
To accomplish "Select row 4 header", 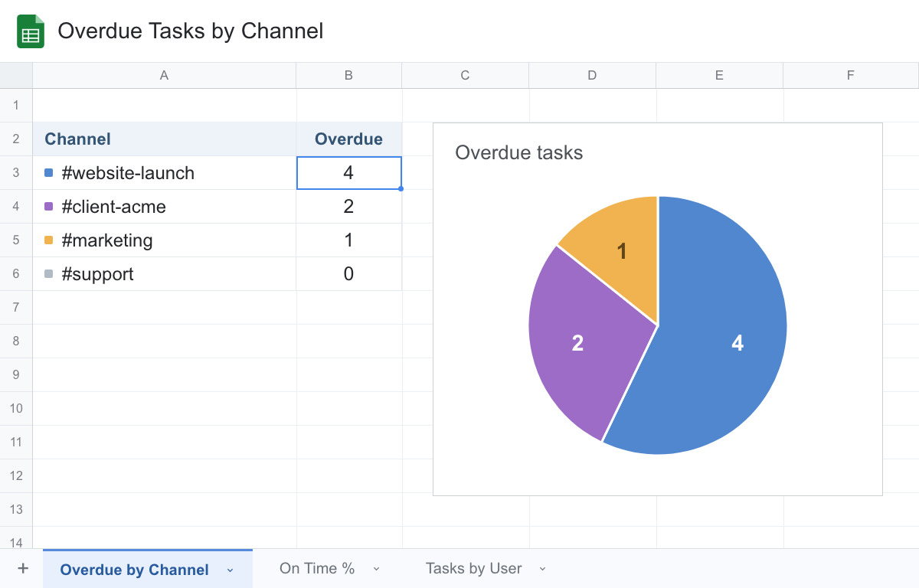I will 16,207.
